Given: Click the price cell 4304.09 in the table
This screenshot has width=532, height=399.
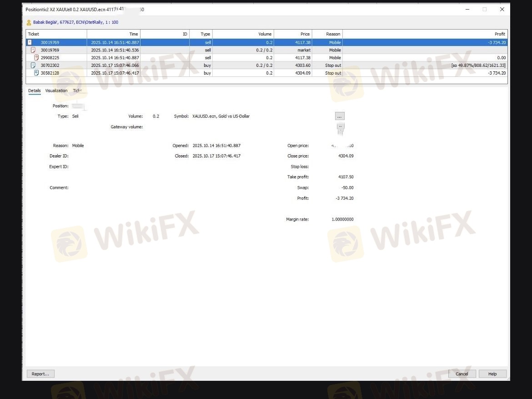Looking at the screenshot, I should coord(303,73).
